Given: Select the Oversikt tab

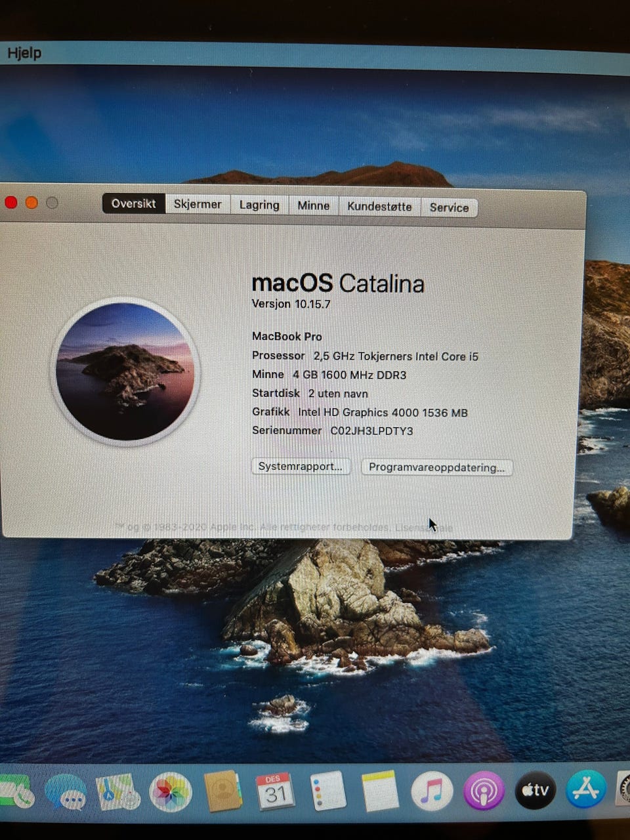Looking at the screenshot, I should (134, 203).
